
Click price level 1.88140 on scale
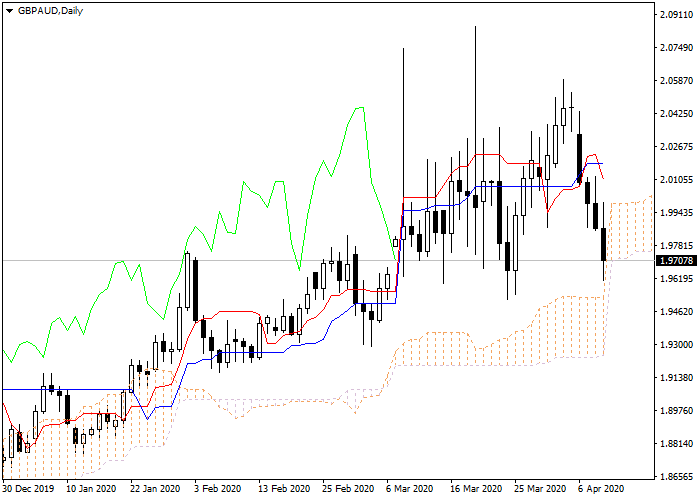676,443
